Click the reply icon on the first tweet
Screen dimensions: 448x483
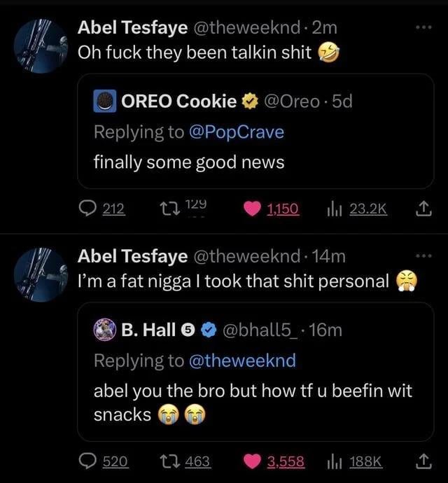point(88,208)
